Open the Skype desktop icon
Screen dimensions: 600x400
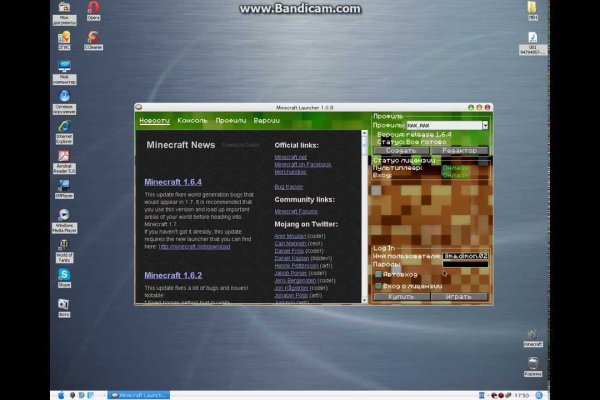coord(64,274)
